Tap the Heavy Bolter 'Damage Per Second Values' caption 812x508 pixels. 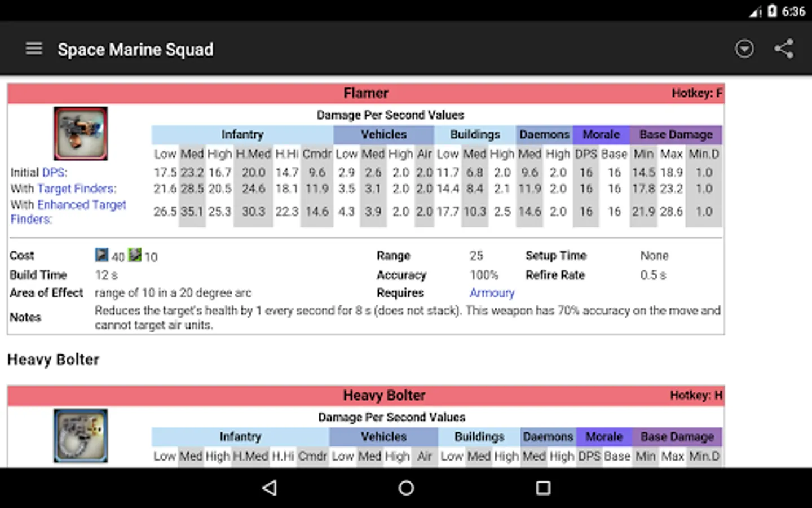coord(391,417)
